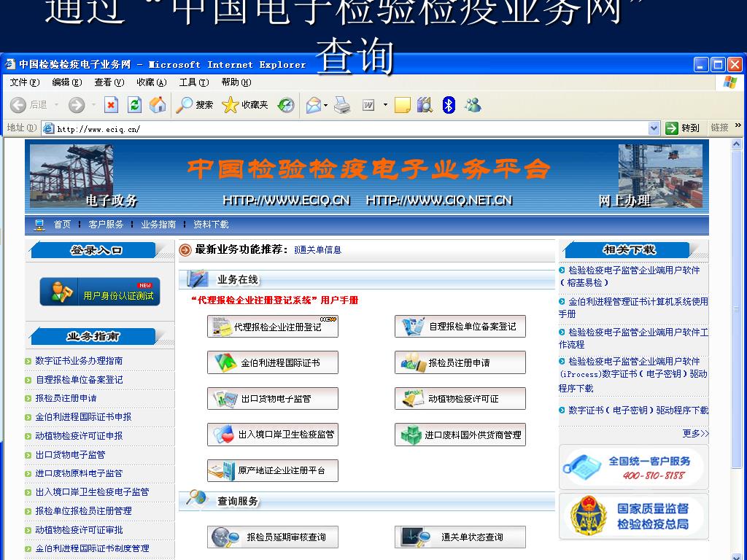Stop page loading with red X icon
The width and height of the screenshot is (747, 560).
point(111,105)
